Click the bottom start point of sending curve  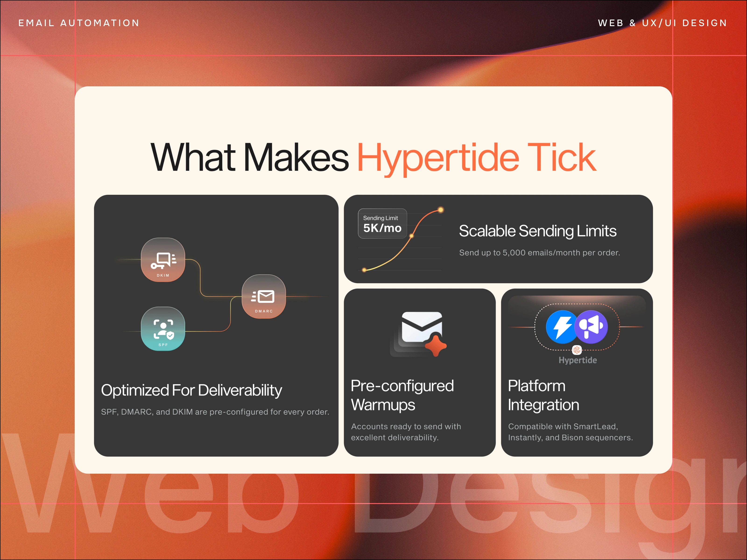coord(364,270)
